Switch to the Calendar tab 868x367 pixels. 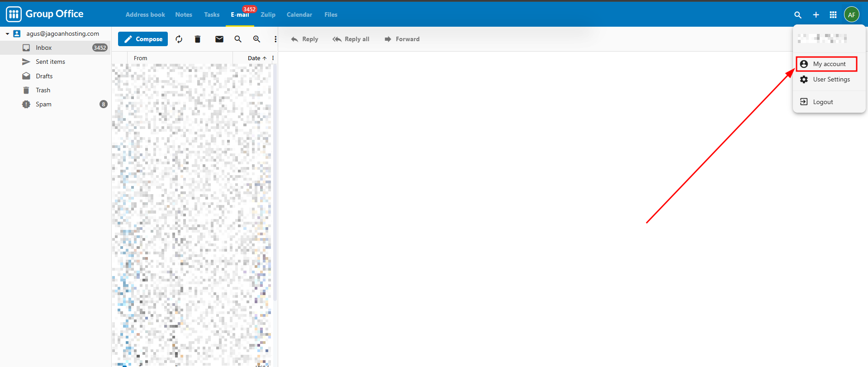pos(299,15)
